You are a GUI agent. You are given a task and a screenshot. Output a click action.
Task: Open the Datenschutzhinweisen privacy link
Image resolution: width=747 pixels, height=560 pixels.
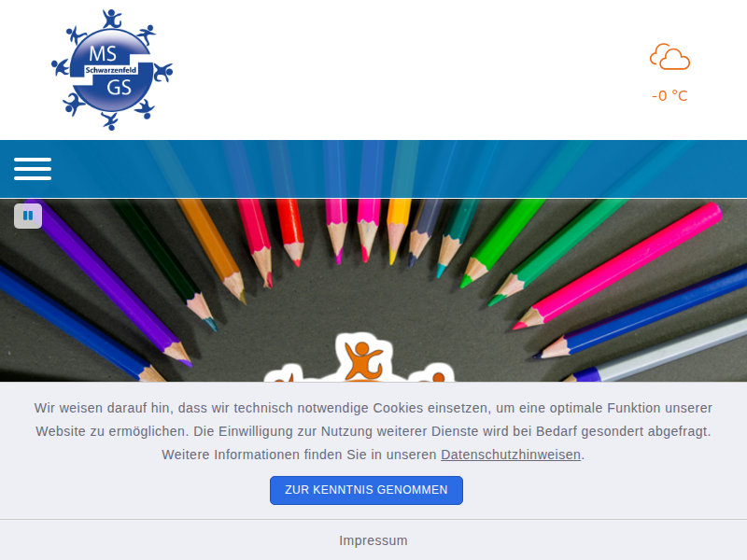point(511,455)
